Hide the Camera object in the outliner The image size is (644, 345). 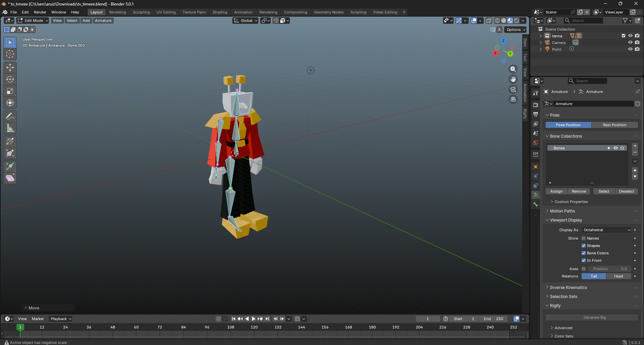630,43
